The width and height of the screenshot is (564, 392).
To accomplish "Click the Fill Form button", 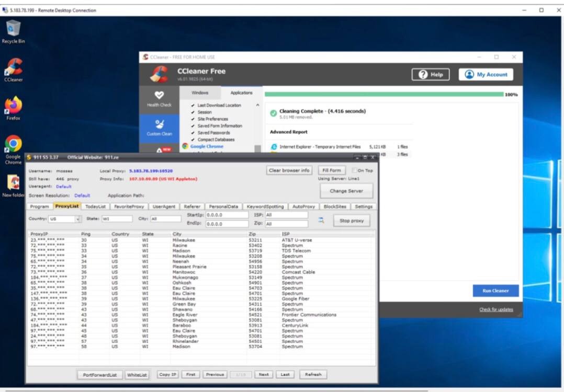I will (x=332, y=170).
